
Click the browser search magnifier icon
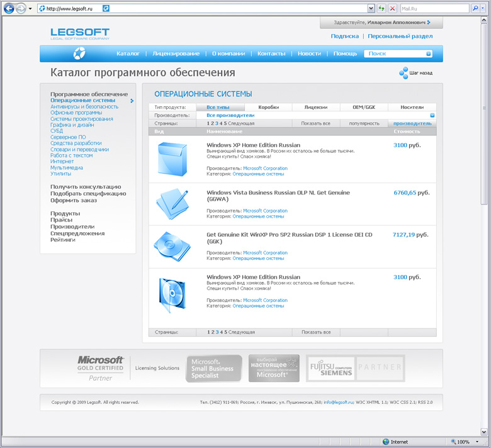click(x=475, y=8)
